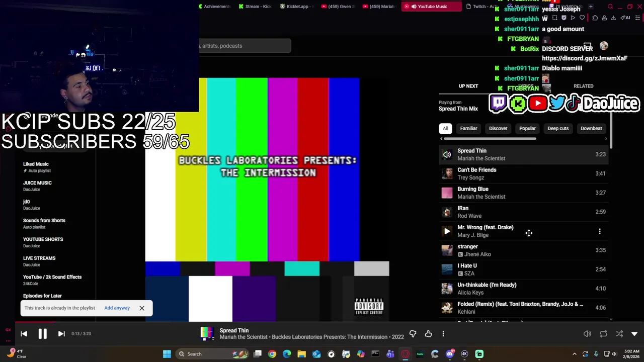Open the 'Sounds from Shorts' playlist

[x=44, y=224]
